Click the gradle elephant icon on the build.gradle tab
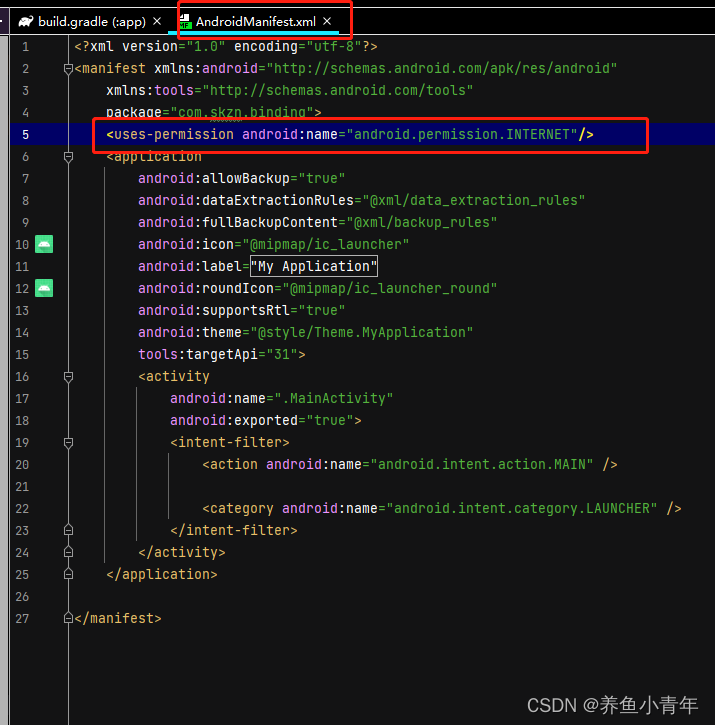This screenshot has width=715, height=725. pyautogui.click(x=26, y=21)
